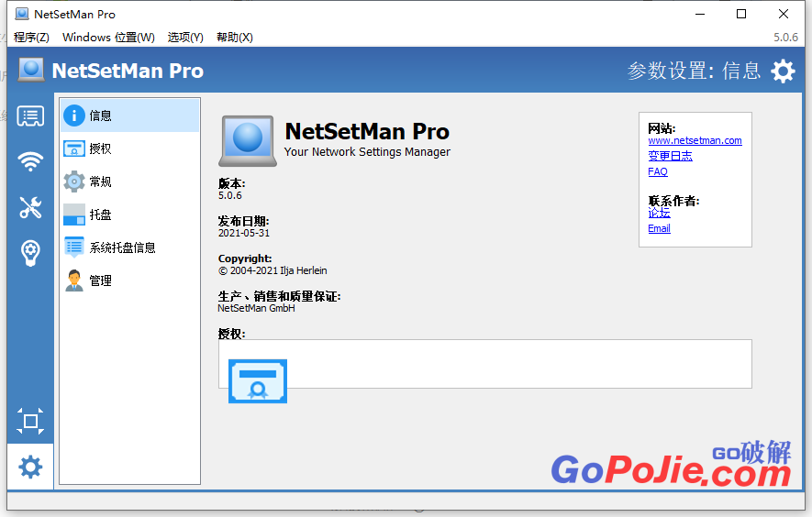Screen dimensions: 812x517
Task: Minimize the NetSetMan Pro window
Action: [700, 14]
